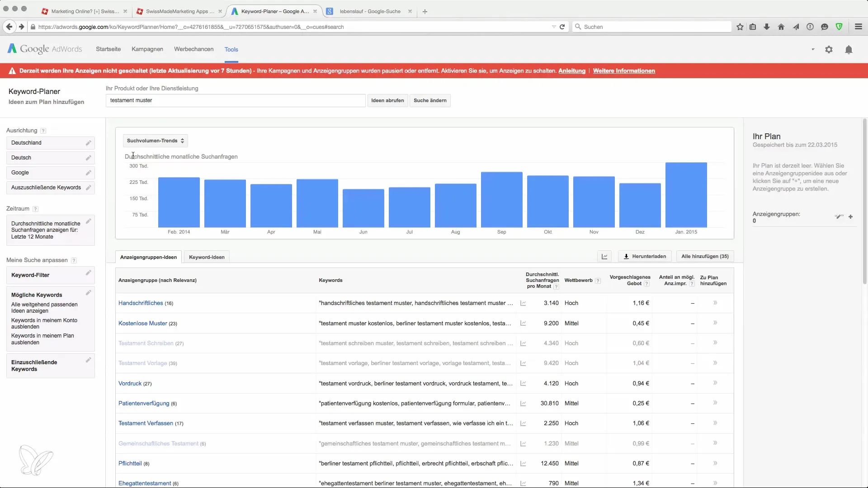Add Testament Verfassen group to plan arrow
This screenshot has height=488, width=868.
(x=715, y=423)
